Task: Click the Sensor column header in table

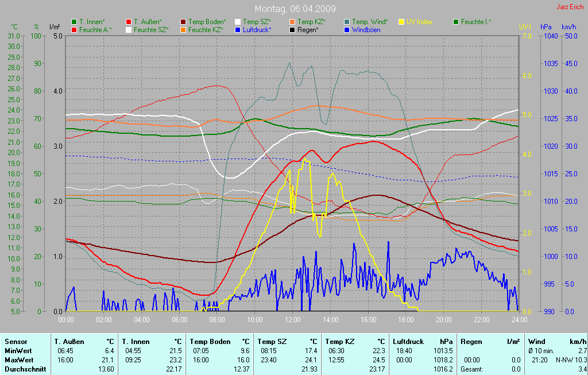Action: pos(16,341)
